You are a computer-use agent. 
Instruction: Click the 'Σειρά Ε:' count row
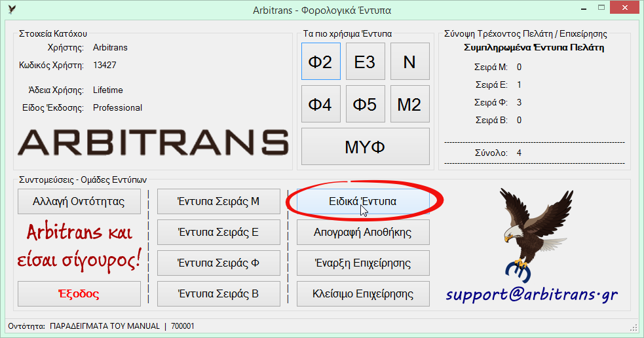coord(498,84)
